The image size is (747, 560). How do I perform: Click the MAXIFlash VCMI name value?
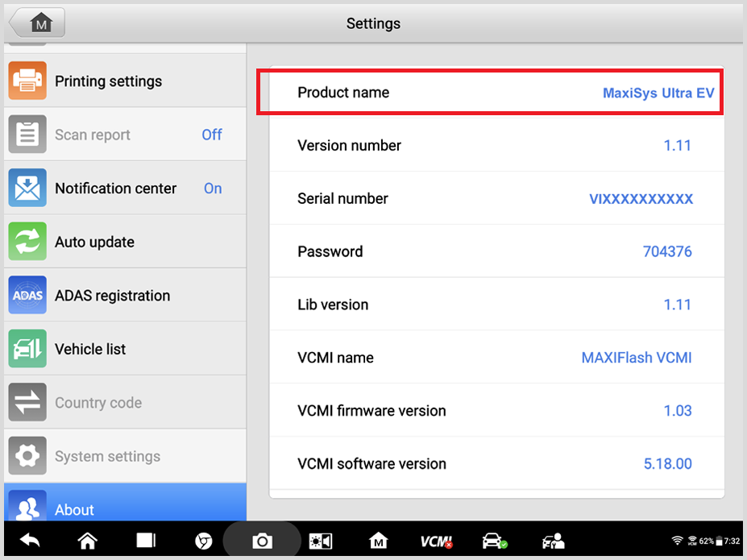[636, 358]
